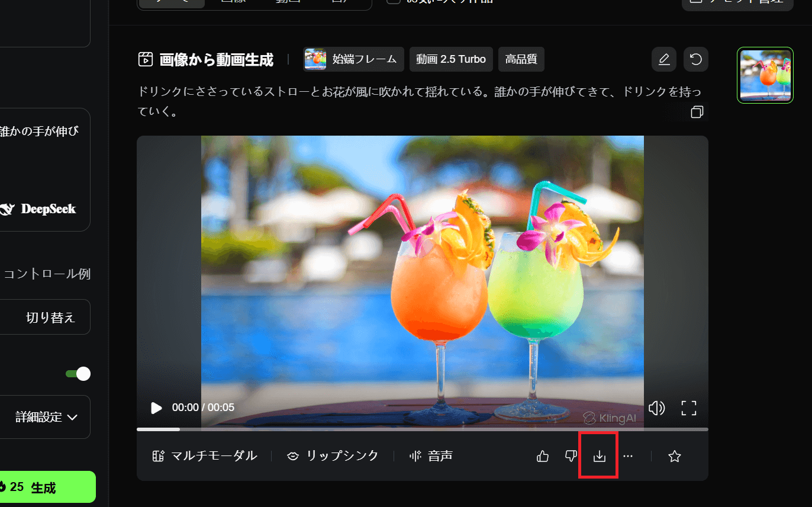The width and height of the screenshot is (812, 507).
Task: Mute the video with the speaker icon
Action: 656,407
